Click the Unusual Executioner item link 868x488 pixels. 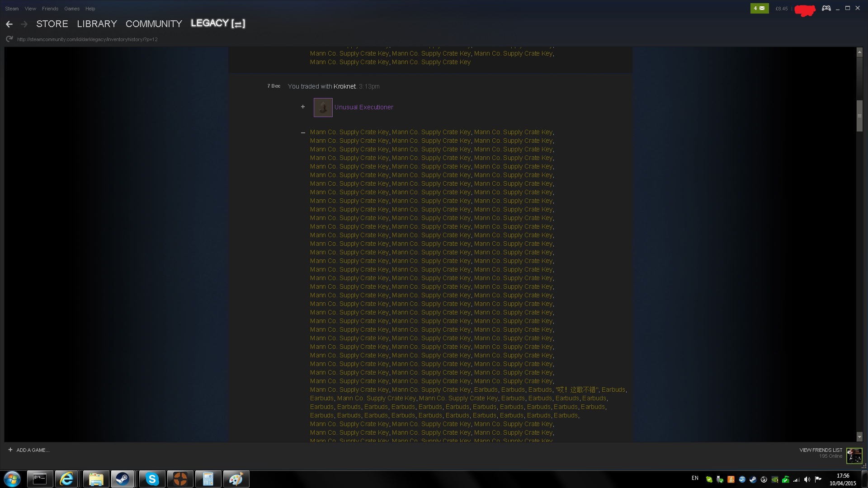coord(363,107)
